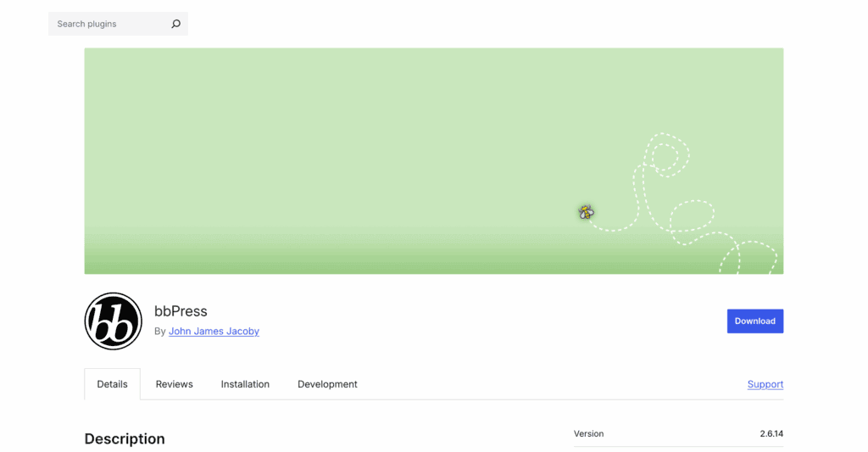The width and height of the screenshot is (868, 452).
Task: Click the search magnifier icon
Action: tap(175, 24)
